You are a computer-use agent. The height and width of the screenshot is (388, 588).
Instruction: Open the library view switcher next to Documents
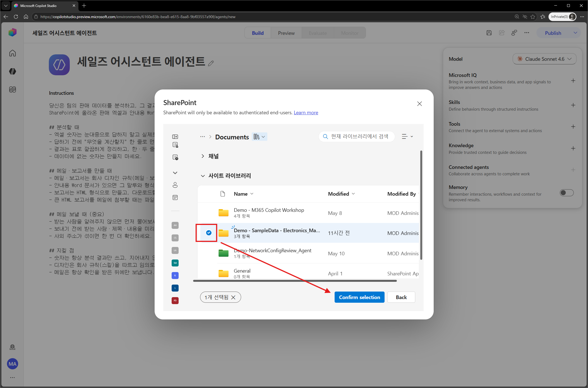click(259, 137)
